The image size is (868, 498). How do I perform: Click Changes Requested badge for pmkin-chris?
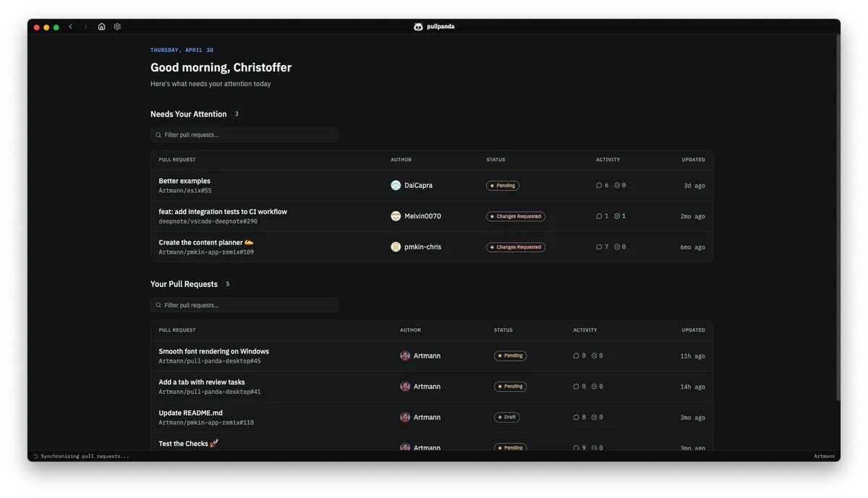click(x=516, y=247)
